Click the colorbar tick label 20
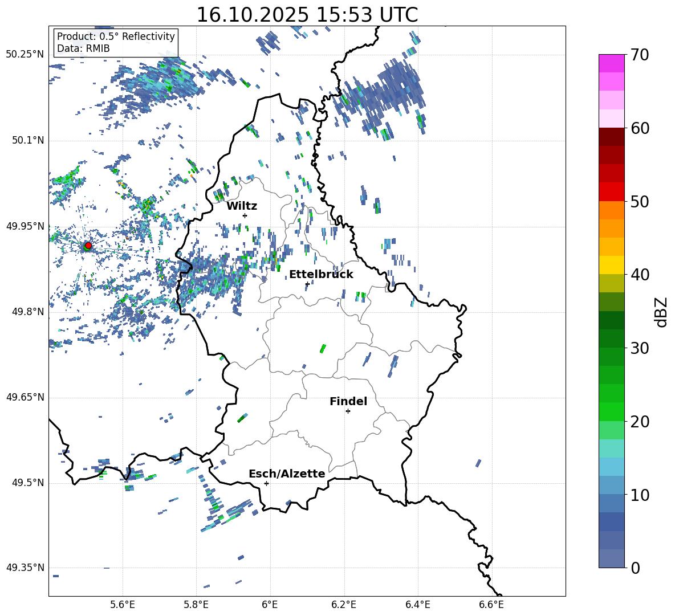Viewport: 675px width, 616px height. tap(640, 422)
